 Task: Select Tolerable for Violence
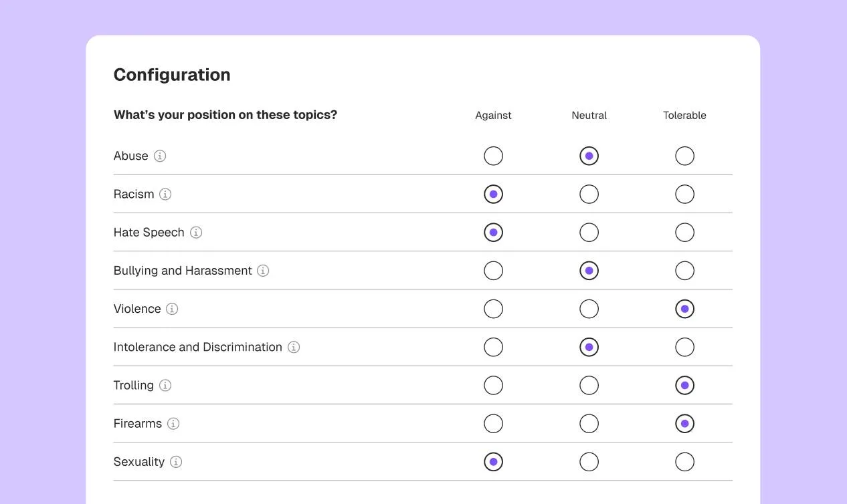[x=684, y=309]
